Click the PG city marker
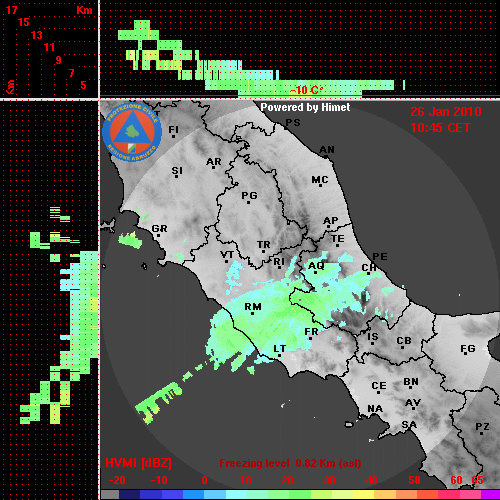500x500 pixels. click(248, 202)
